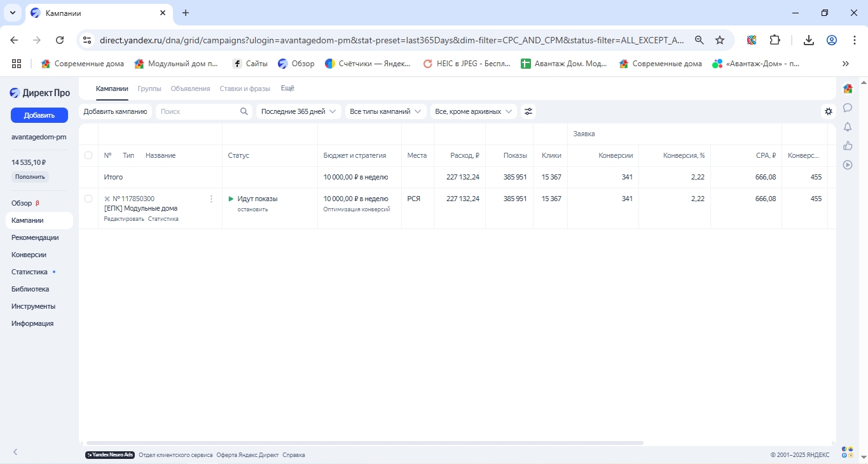This screenshot has width=868, height=464.
Task: Collapse the left sidebar arrow
Action: pos(15,452)
